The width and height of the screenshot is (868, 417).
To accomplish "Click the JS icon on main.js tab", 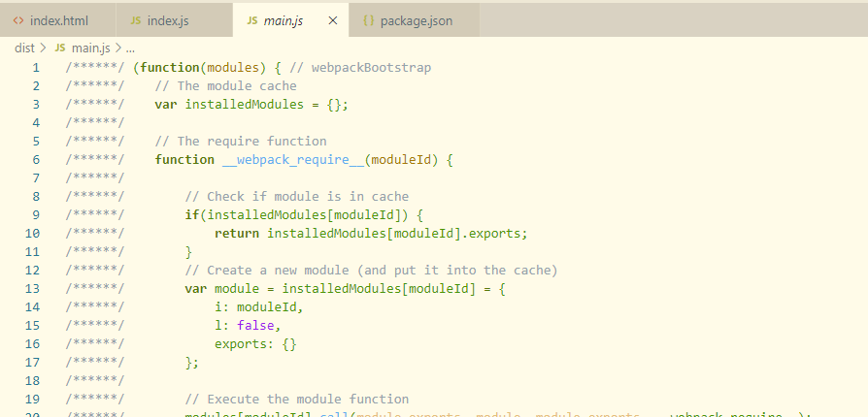I will click(x=252, y=21).
